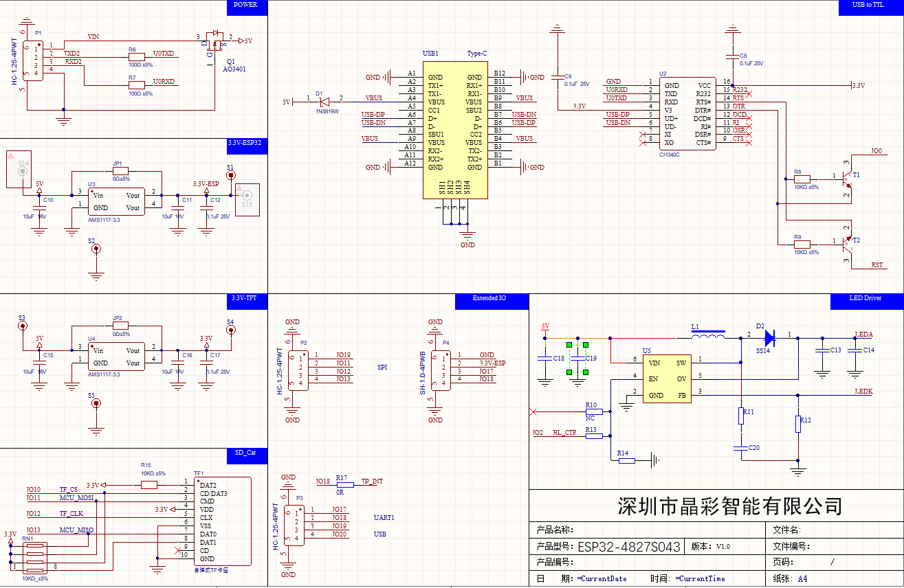The width and height of the screenshot is (904, 588).
Task: Select the JP1 jumper resistor
Action: pyautogui.click(x=120, y=171)
